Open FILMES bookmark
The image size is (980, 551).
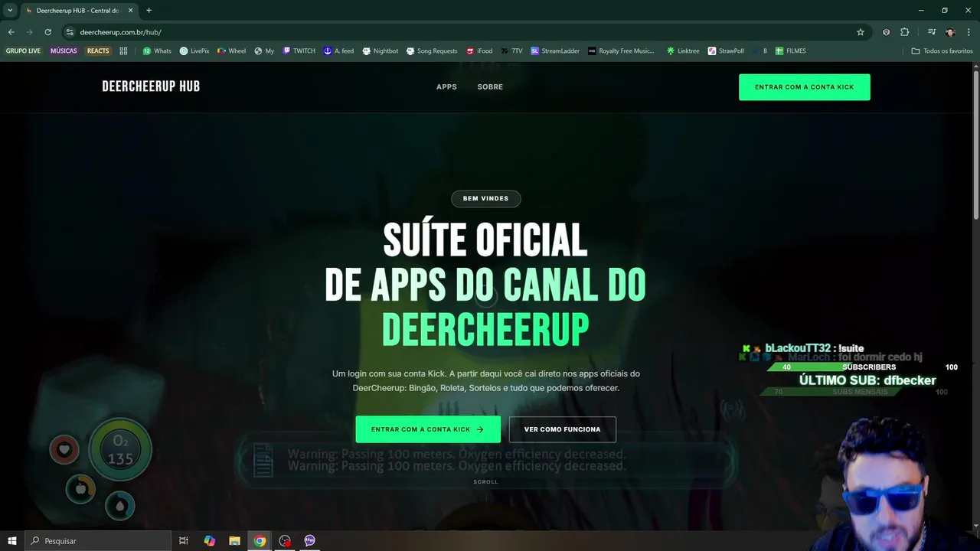(x=790, y=51)
